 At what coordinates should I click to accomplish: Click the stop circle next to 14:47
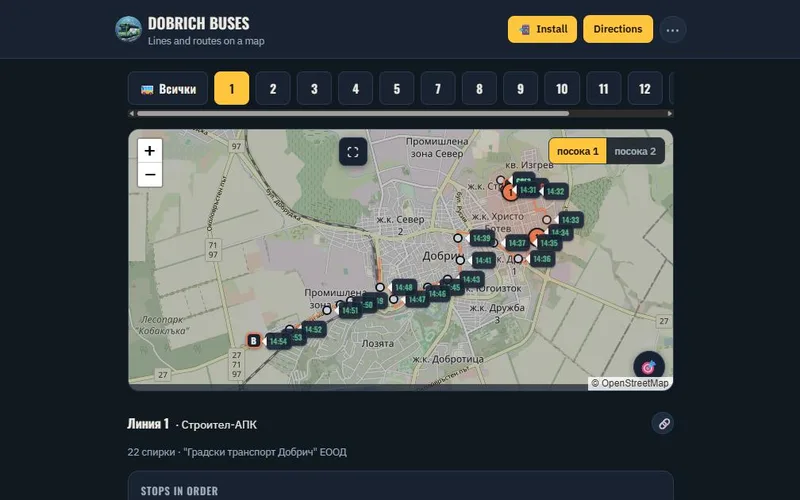coord(393,299)
